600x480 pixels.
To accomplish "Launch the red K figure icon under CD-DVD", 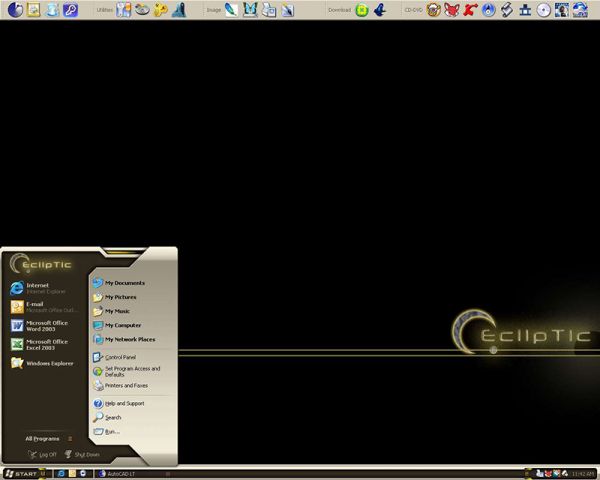I will (x=470, y=10).
